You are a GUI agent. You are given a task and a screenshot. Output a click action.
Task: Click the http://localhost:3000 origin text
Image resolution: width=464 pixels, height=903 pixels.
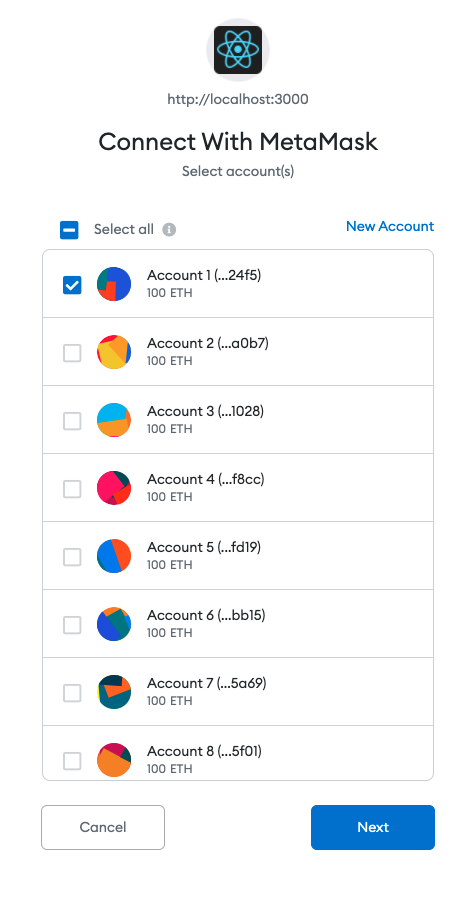(x=238, y=99)
